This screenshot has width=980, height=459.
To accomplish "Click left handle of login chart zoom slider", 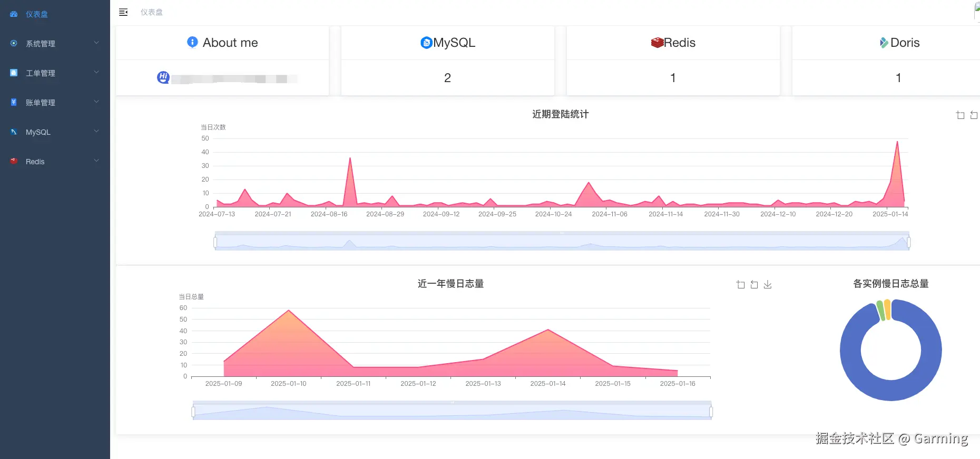I will click(215, 242).
